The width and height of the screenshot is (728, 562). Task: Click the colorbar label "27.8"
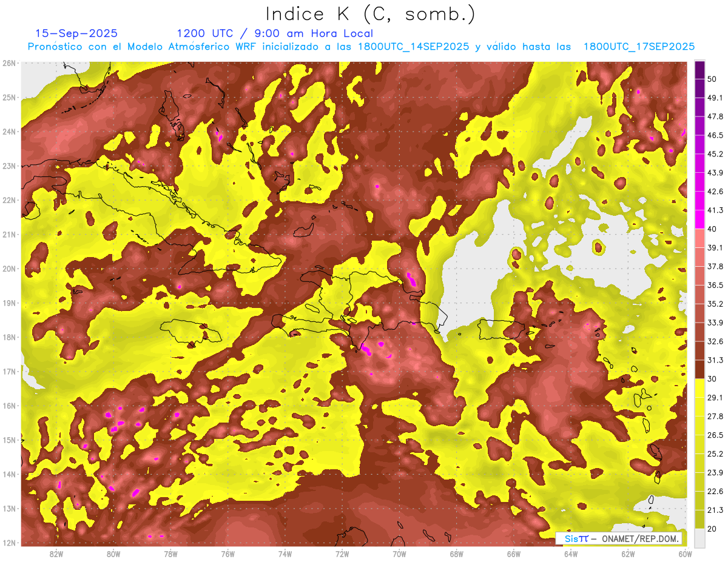coord(715,416)
